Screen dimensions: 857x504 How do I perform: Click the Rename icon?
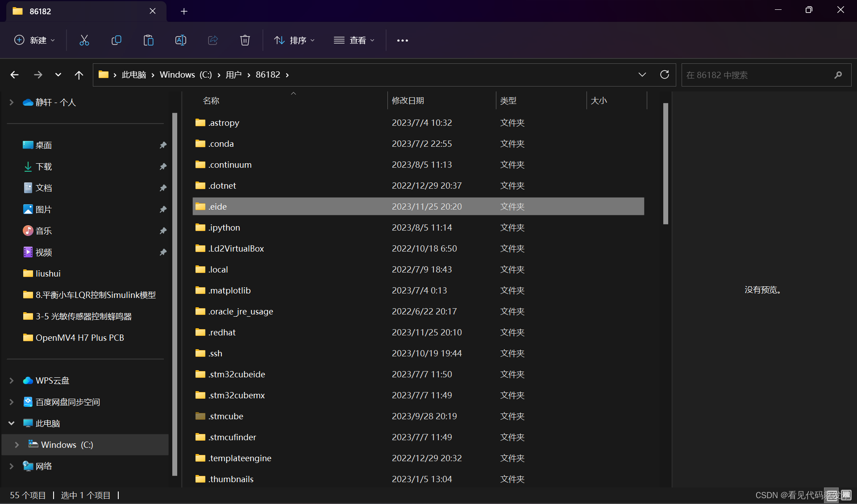(180, 40)
